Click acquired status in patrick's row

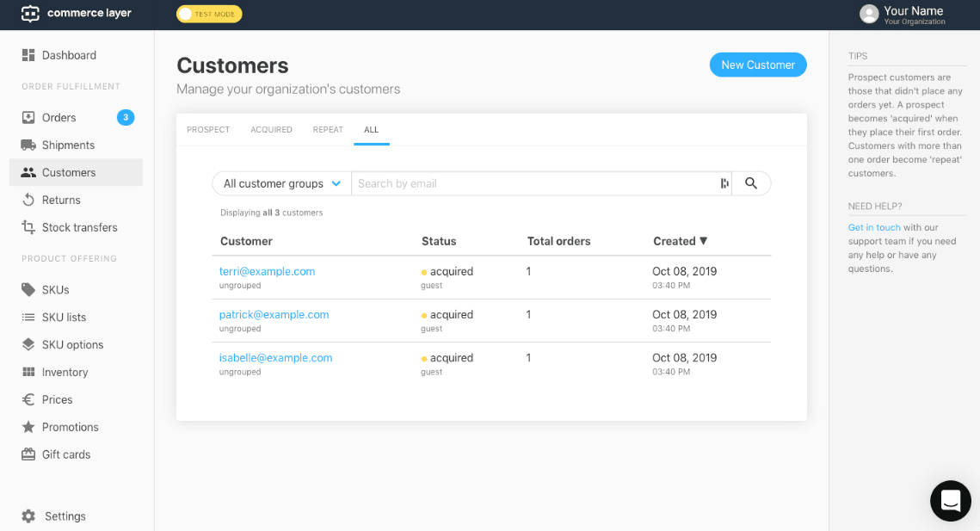[451, 315]
